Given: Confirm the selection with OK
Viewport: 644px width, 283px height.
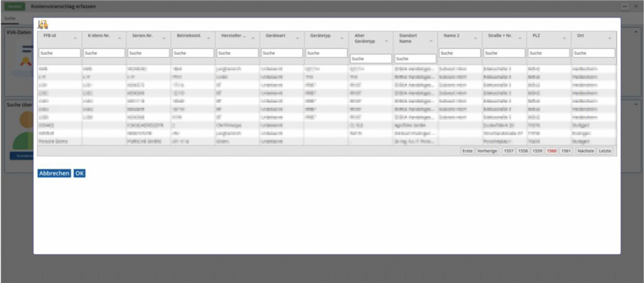Looking at the screenshot, I should point(80,174).
